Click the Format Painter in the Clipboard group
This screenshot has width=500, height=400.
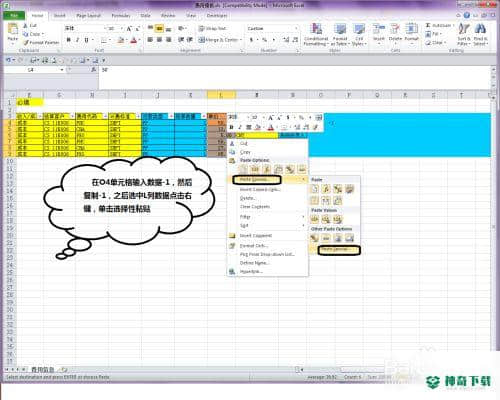click(x=41, y=43)
